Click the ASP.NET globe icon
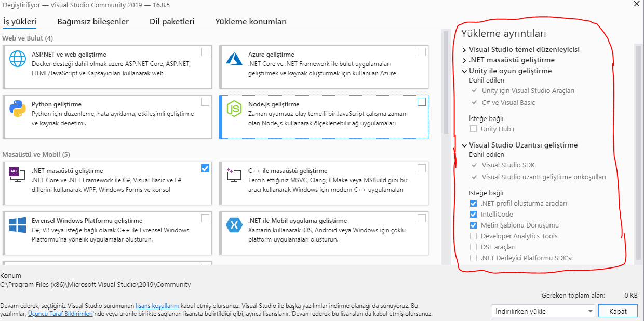The width and height of the screenshot is (644, 321). (x=18, y=59)
